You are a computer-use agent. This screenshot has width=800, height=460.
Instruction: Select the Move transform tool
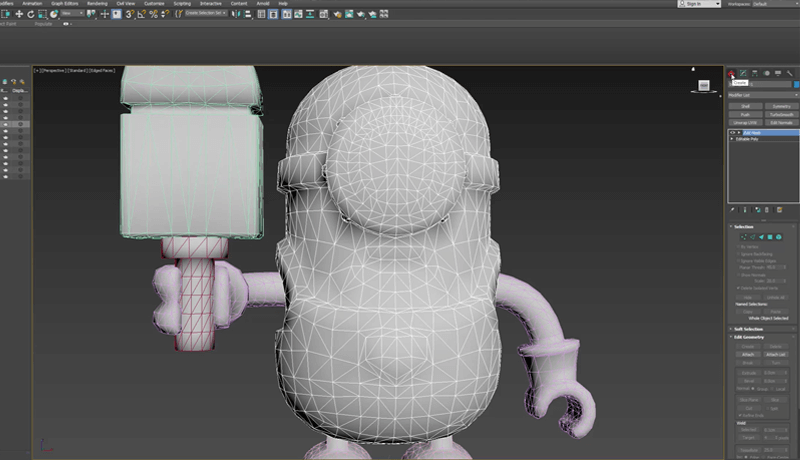click(19, 14)
